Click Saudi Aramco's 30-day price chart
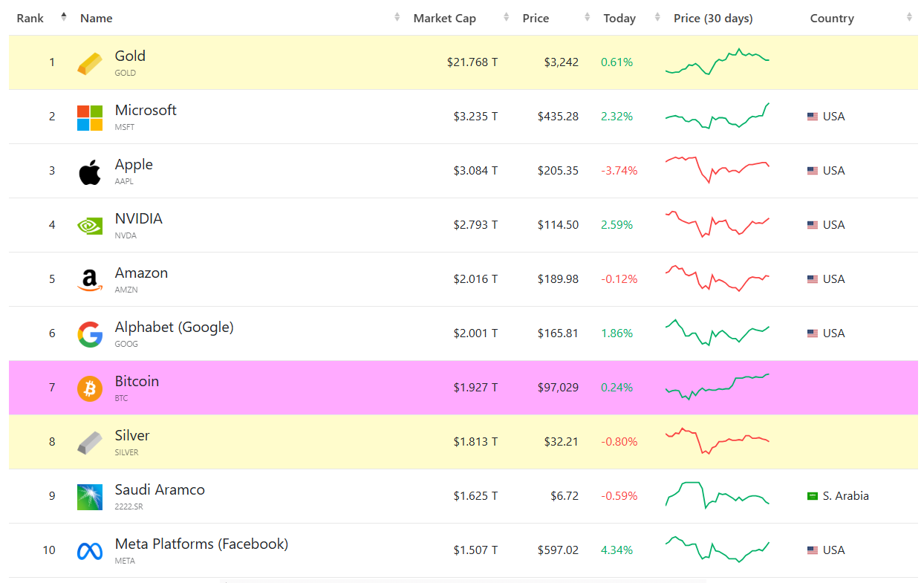 pos(718,495)
